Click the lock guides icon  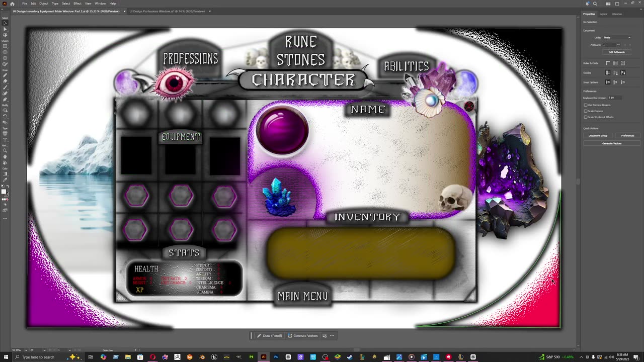click(x=615, y=73)
